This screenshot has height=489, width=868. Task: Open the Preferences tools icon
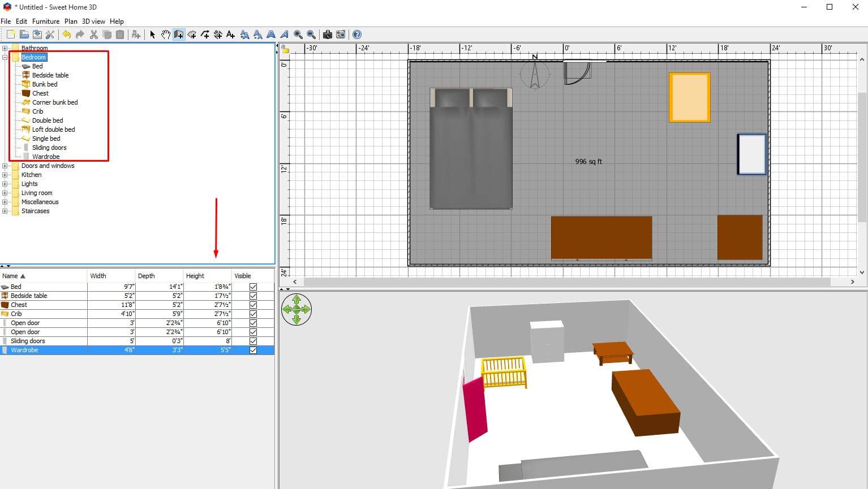[x=50, y=34]
